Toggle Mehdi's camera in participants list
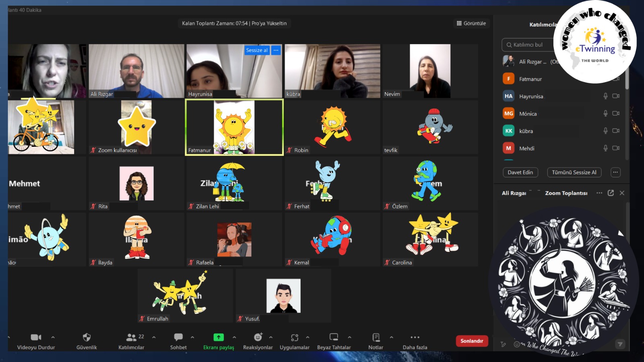 click(x=616, y=148)
